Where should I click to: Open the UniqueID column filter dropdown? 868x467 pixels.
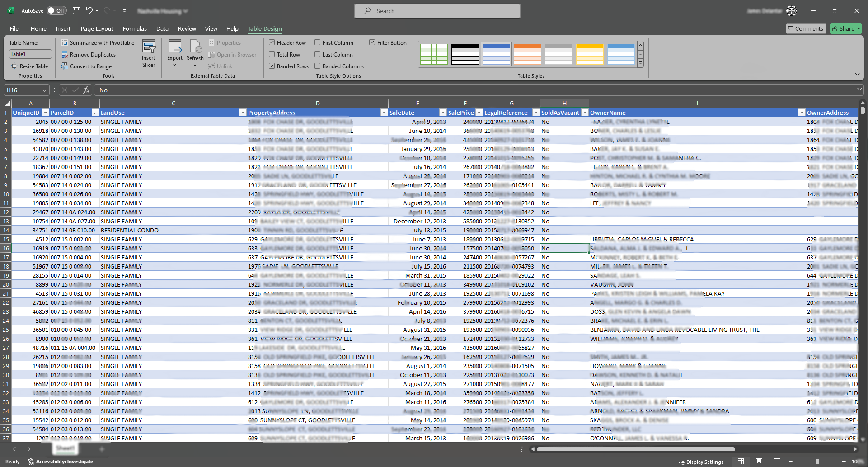click(x=45, y=113)
